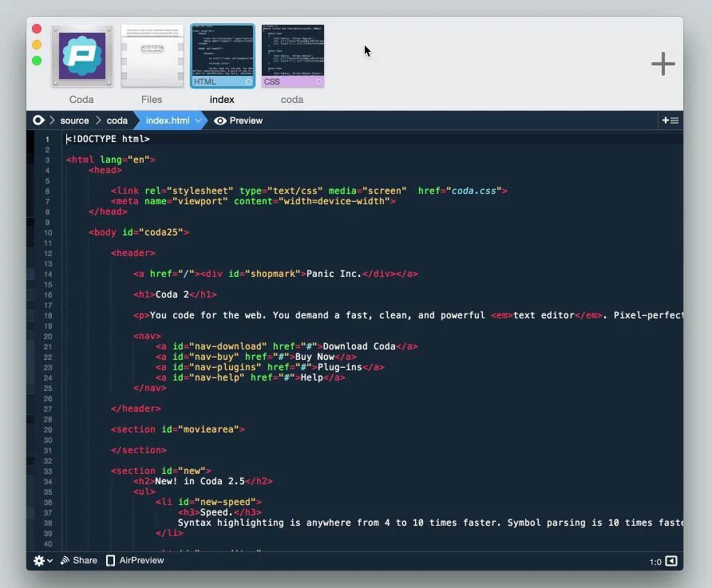Toggle the sidebar panel icon
The width and height of the screenshot is (712, 588).
pyautogui.click(x=671, y=561)
